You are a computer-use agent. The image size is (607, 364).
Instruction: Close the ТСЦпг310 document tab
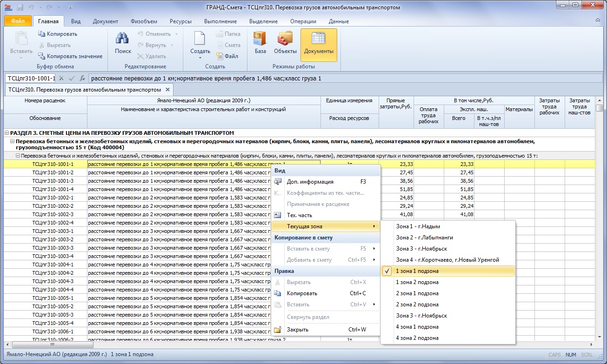(x=168, y=89)
